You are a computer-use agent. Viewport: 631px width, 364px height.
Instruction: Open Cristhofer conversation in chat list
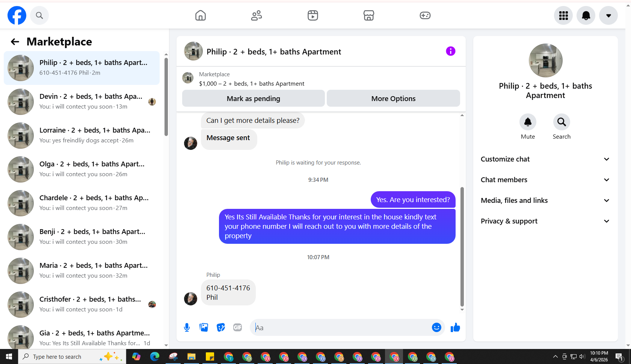pos(82,305)
